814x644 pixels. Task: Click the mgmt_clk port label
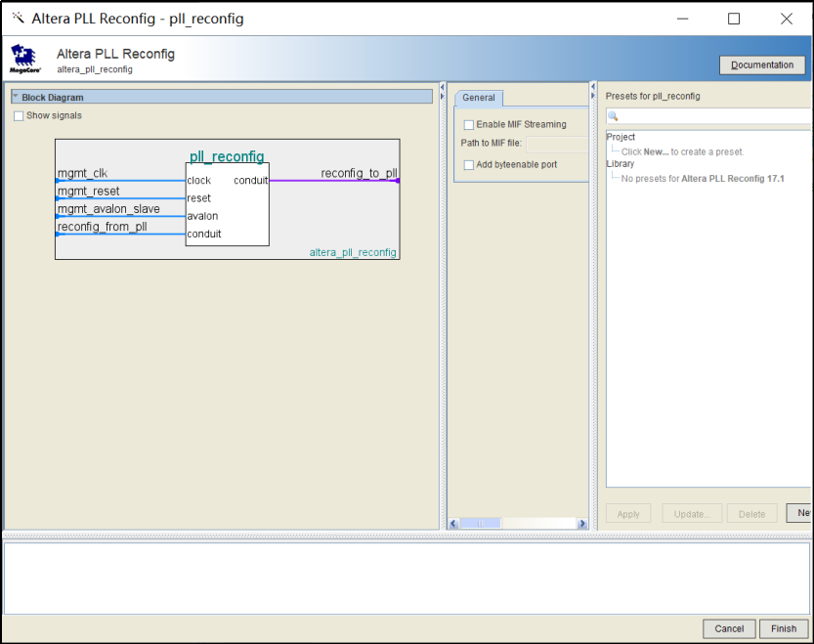pos(82,173)
